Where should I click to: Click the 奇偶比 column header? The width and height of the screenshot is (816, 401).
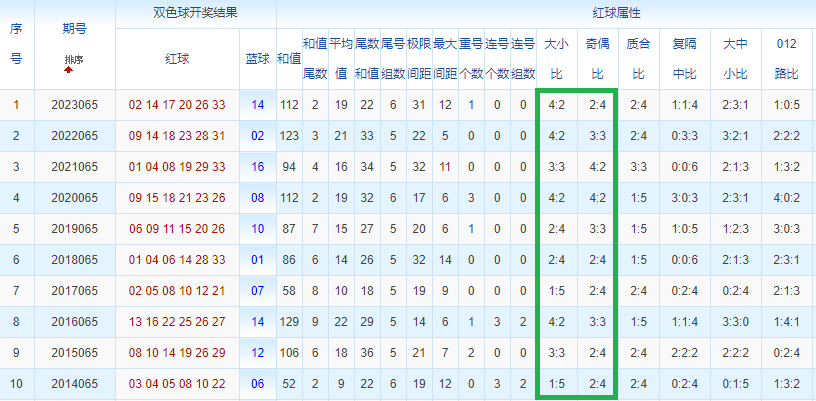coord(597,58)
